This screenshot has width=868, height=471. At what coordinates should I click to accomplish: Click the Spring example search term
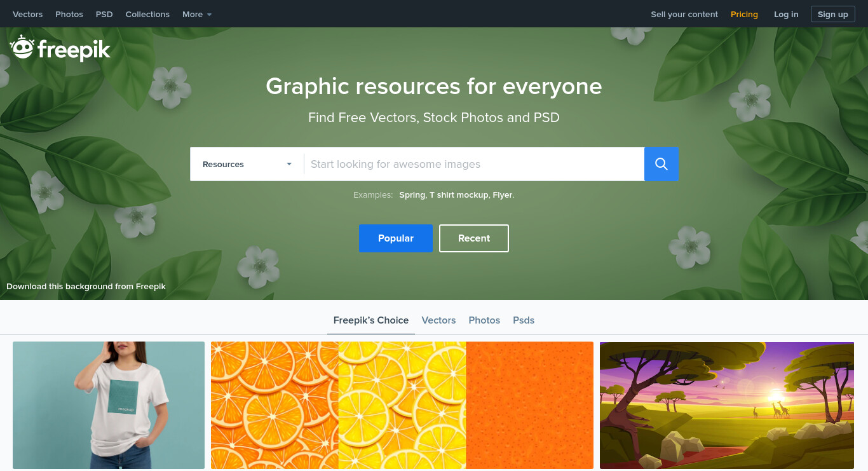click(412, 195)
